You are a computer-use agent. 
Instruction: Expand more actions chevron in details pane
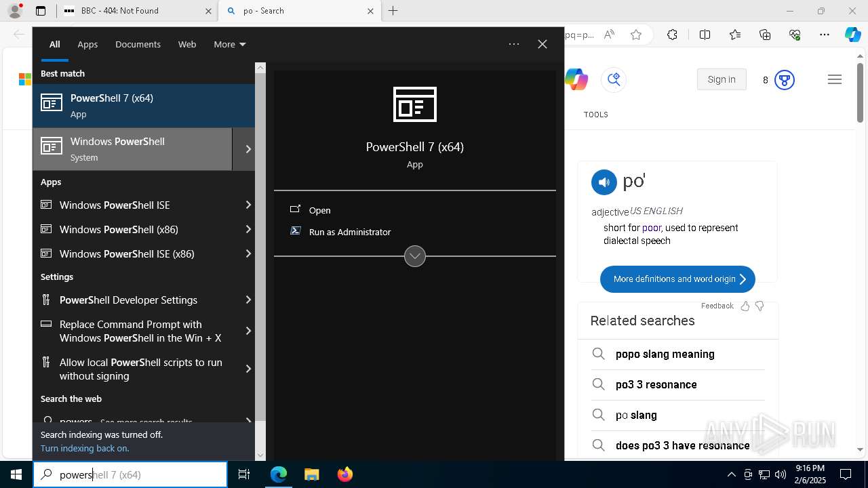pos(415,256)
